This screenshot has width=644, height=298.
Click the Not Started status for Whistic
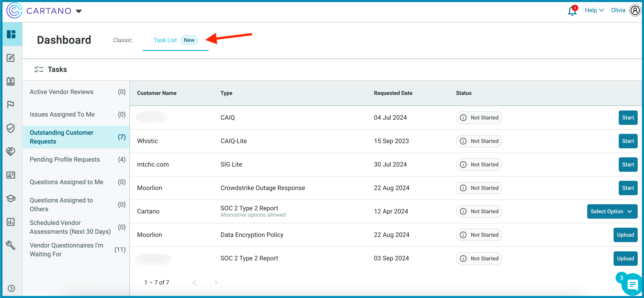pos(479,141)
